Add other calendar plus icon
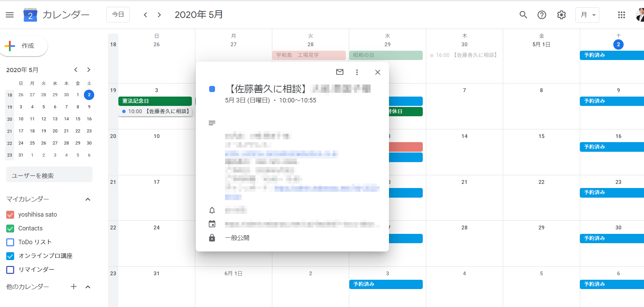644x307 pixels. point(74,287)
